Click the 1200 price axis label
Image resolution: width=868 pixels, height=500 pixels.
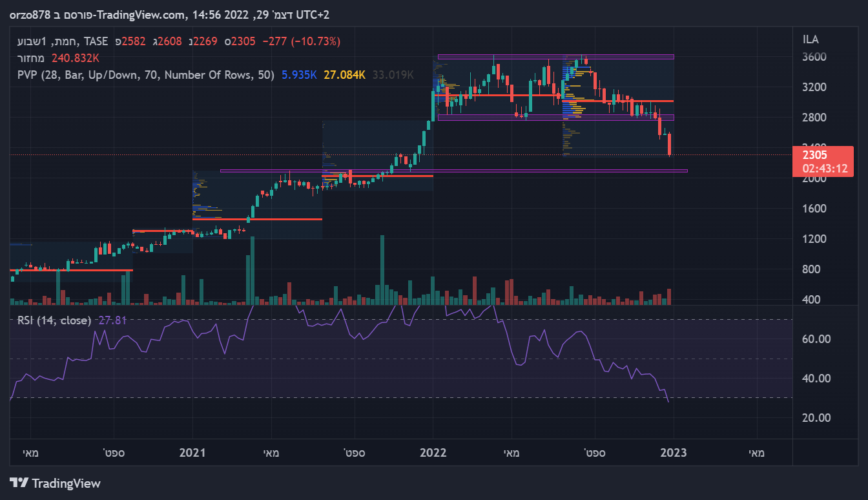coord(813,239)
